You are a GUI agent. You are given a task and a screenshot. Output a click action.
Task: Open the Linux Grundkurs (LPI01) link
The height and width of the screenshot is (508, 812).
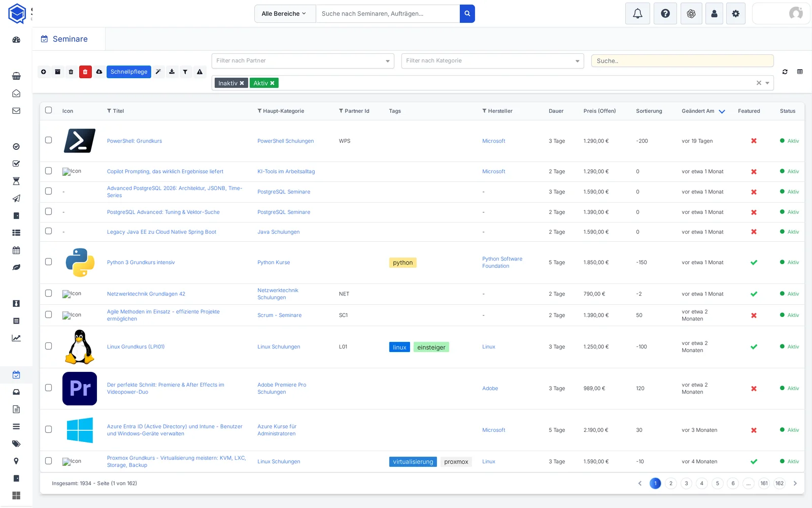click(x=136, y=347)
